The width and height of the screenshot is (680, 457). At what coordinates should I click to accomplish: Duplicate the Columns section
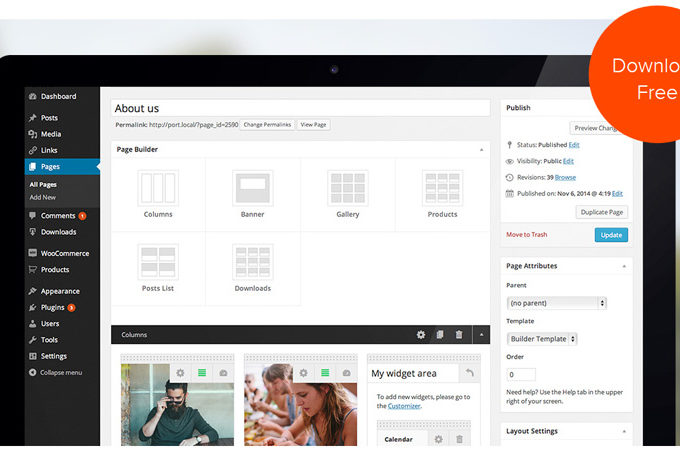click(x=440, y=335)
